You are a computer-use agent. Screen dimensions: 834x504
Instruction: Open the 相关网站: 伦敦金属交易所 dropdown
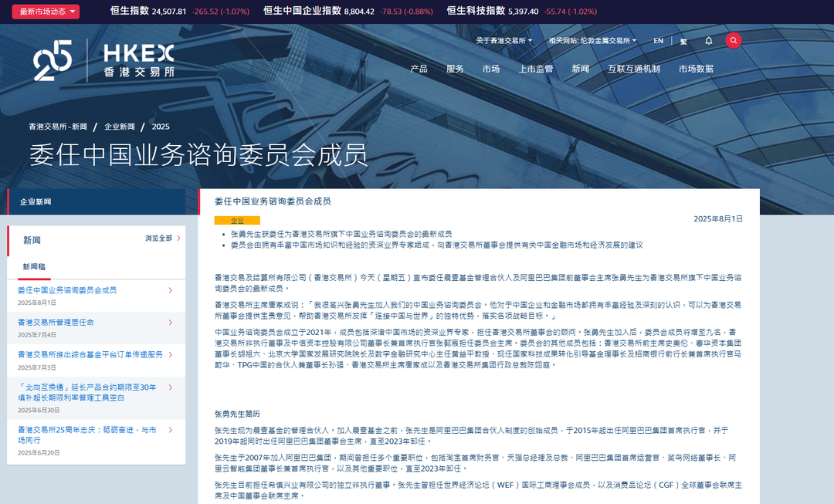point(592,40)
